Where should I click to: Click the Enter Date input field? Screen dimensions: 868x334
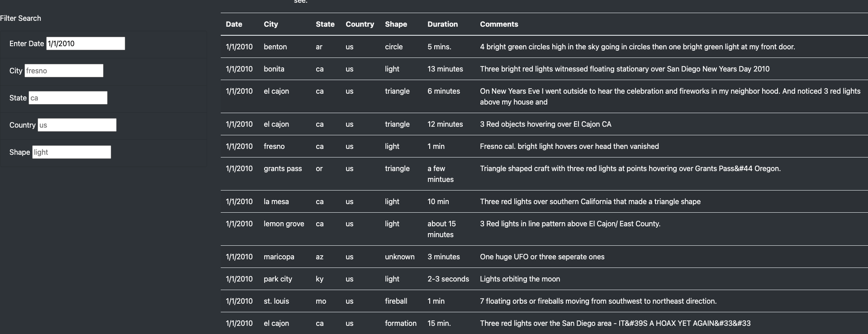click(85, 43)
